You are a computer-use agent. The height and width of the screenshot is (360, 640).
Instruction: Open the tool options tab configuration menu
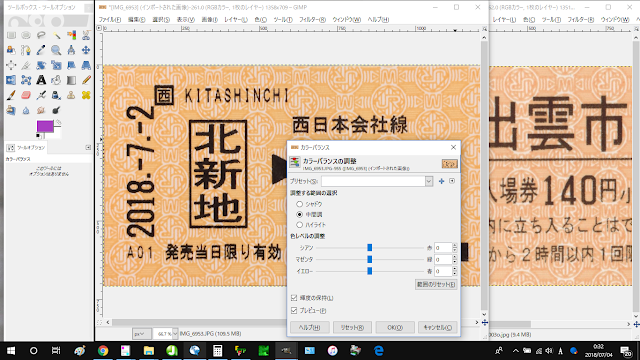point(88,147)
